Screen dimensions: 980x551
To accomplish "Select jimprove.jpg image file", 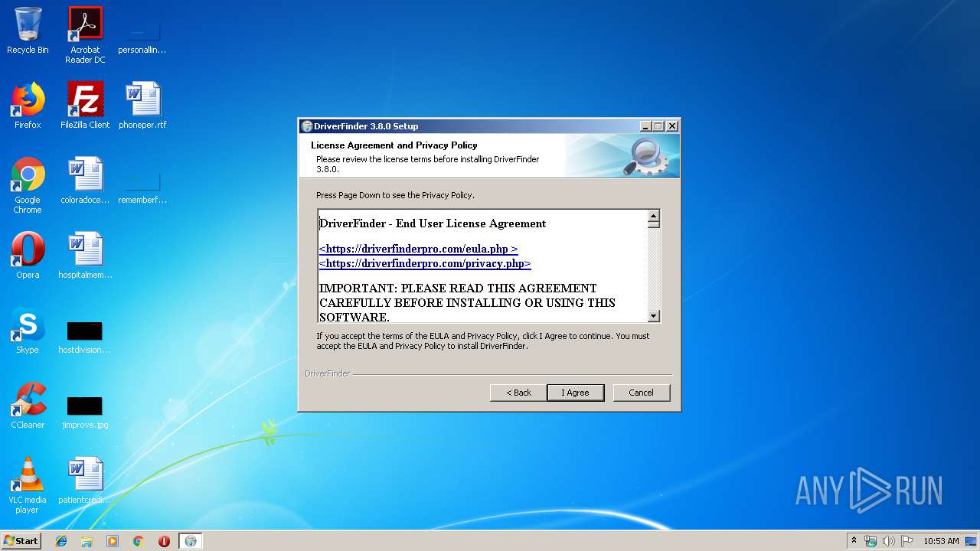I will point(85,412).
